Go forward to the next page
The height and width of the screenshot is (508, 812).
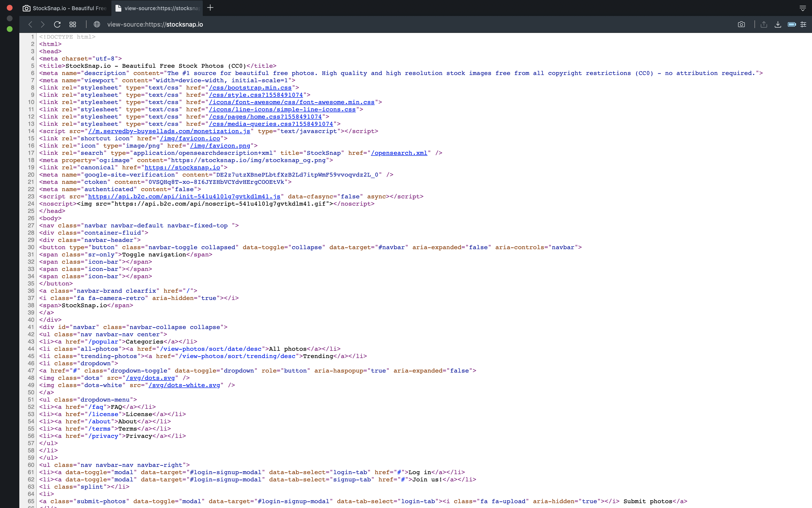coord(43,24)
